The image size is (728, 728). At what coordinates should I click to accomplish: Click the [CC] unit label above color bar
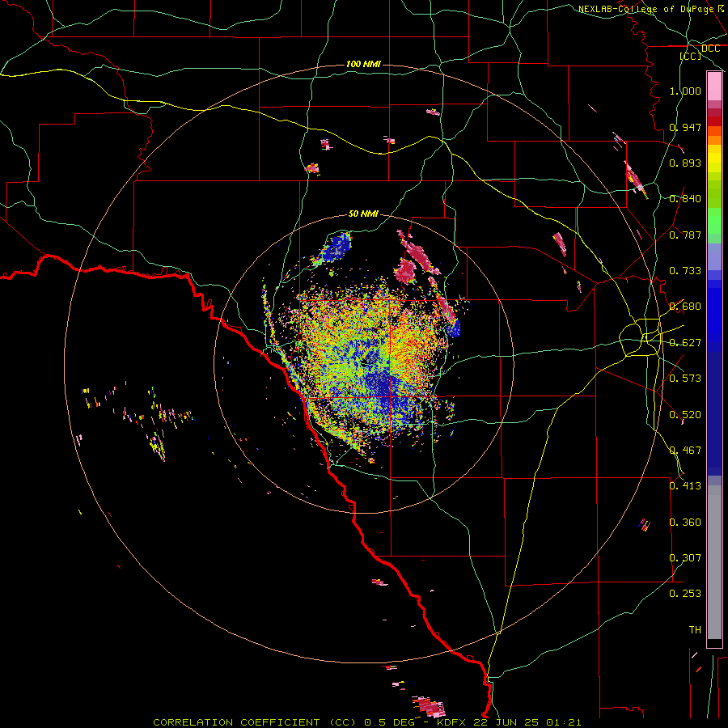point(691,56)
